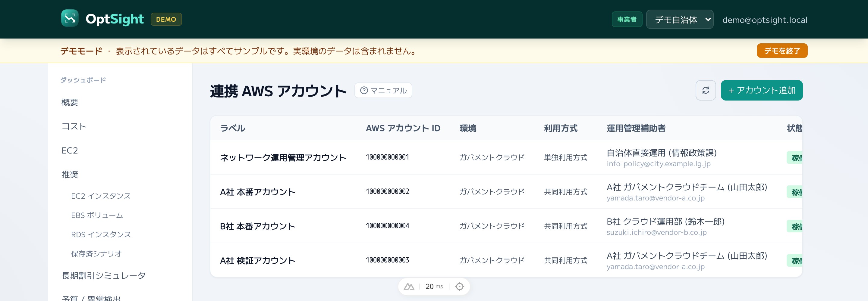Screen dimensions: 868x301
Task: Open the マニュアル help button
Action: point(383,91)
